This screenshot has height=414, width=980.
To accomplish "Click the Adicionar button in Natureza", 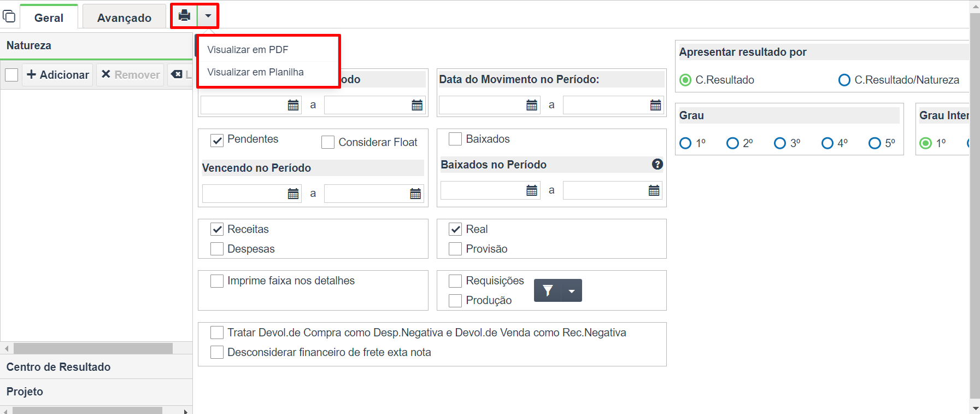I will [57, 74].
